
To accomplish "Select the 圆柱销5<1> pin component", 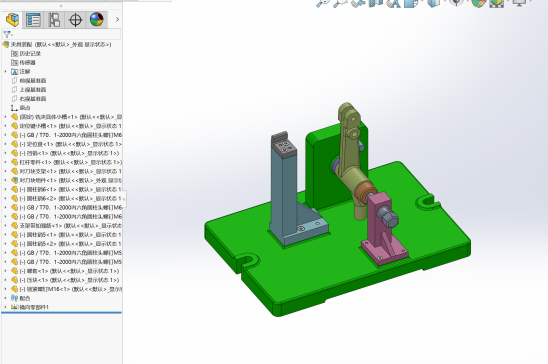I will [66, 235].
